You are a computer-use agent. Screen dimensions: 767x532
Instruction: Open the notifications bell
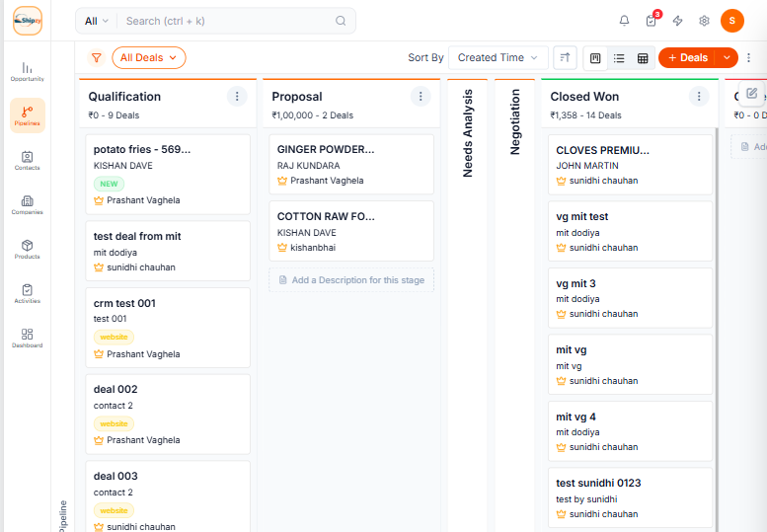click(624, 21)
